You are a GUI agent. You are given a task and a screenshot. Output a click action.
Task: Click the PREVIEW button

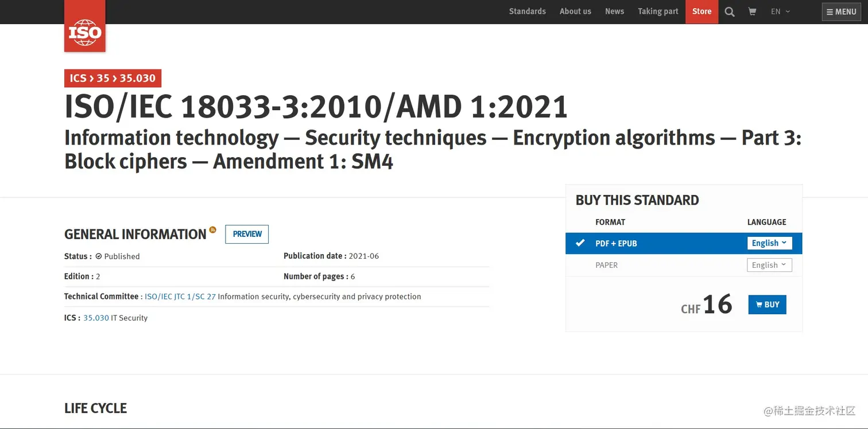coord(247,234)
